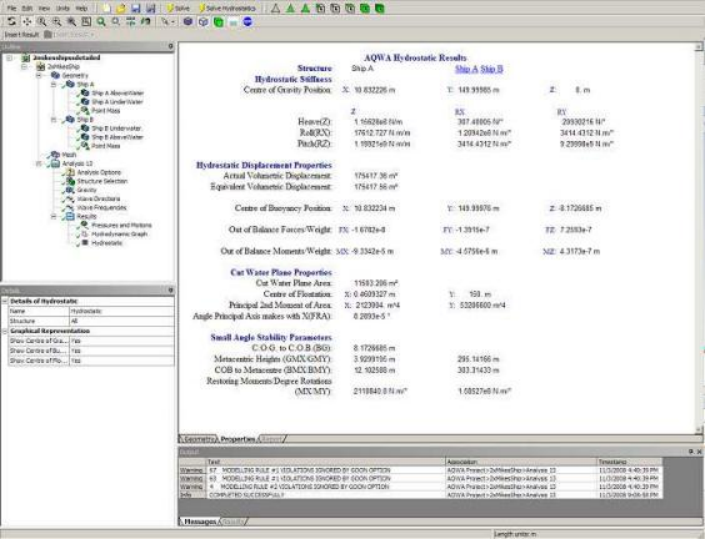This screenshot has height=539, width=705.
Task: Open the Help menu
Action: [x=81, y=8]
